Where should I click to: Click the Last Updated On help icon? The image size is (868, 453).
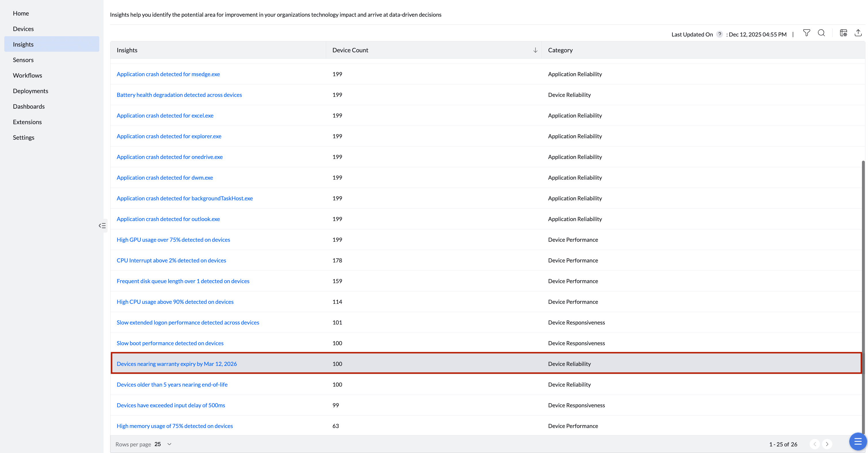(x=719, y=34)
